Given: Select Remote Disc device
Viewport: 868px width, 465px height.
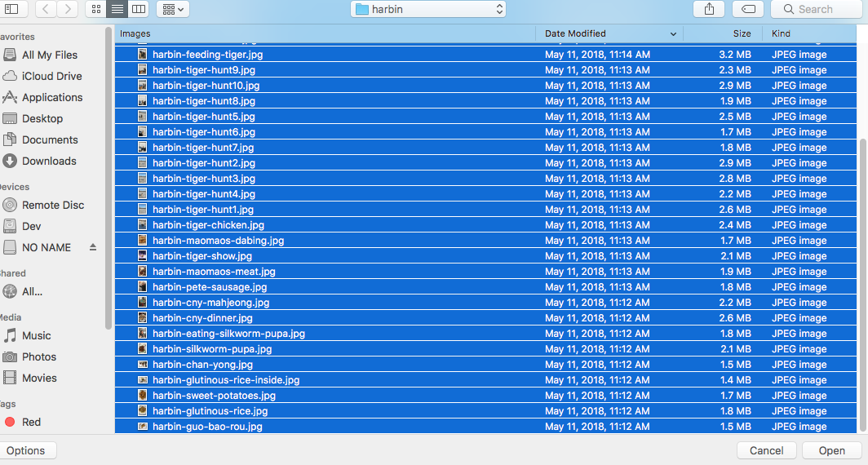Looking at the screenshot, I should (x=52, y=205).
